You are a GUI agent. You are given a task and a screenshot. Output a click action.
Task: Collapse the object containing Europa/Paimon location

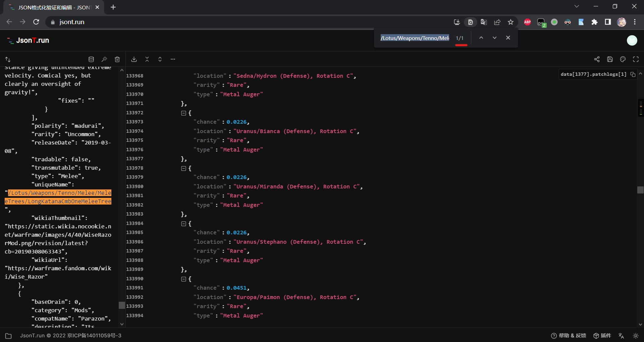pos(183,279)
